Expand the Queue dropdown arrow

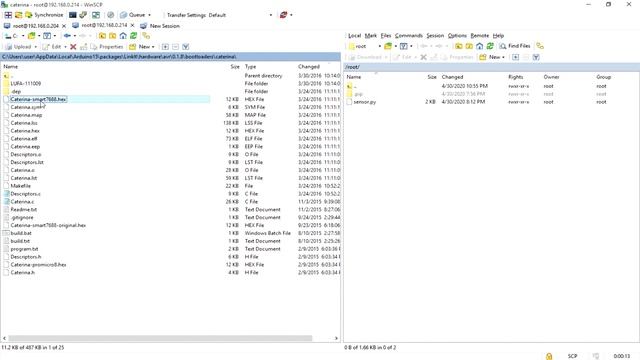(x=149, y=15)
